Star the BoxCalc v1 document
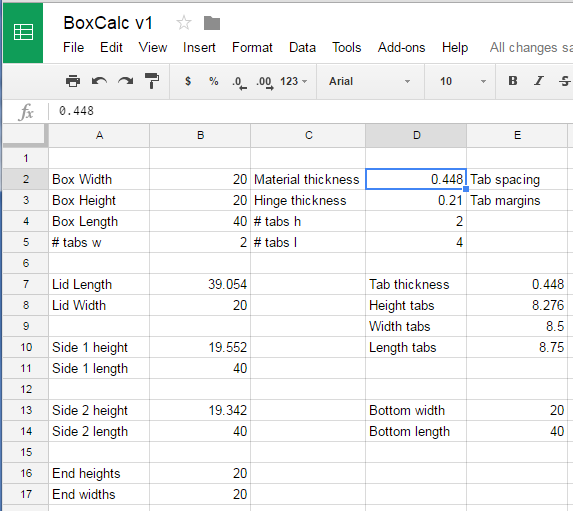 [x=183, y=23]
